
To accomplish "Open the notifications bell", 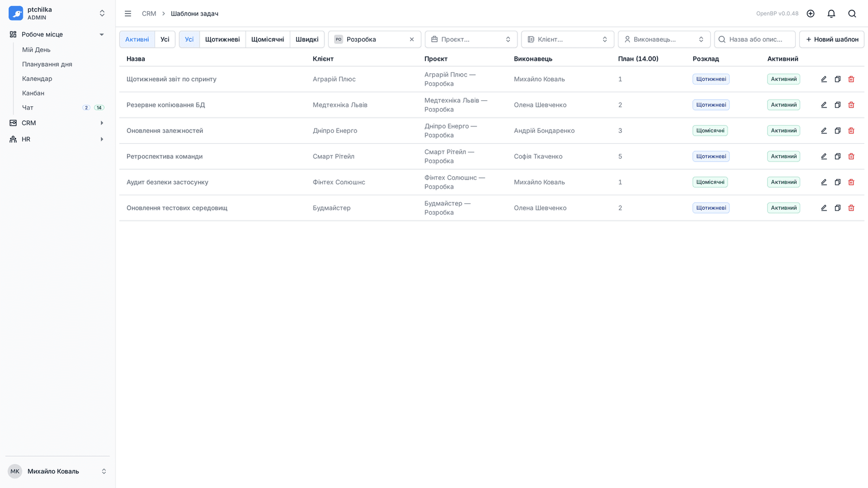I will coord(831,14).
